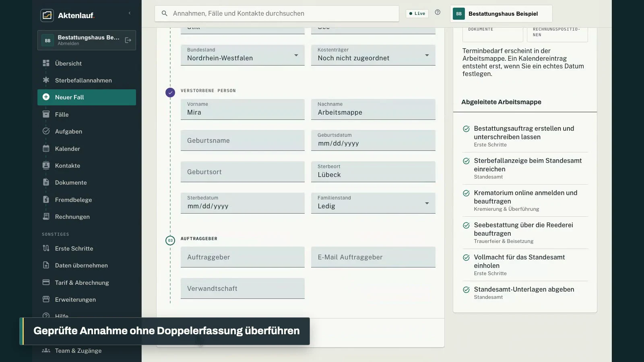
Task: Toggle check for Krematorium online anmelden task
Action: point(466,193)
